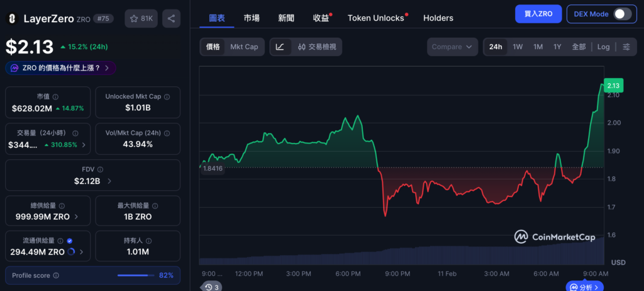
Task: Open the 收益 tab
Action: click(321, 18)
